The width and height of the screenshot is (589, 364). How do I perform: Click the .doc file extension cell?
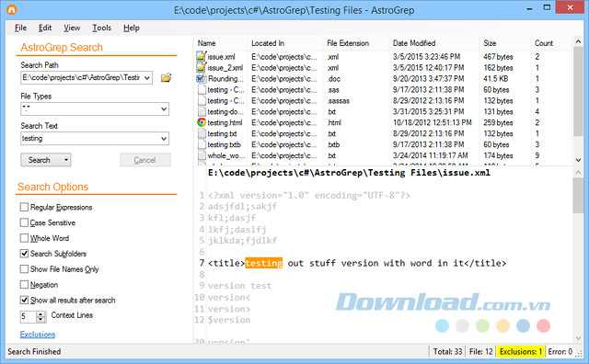tap(333, 79)
